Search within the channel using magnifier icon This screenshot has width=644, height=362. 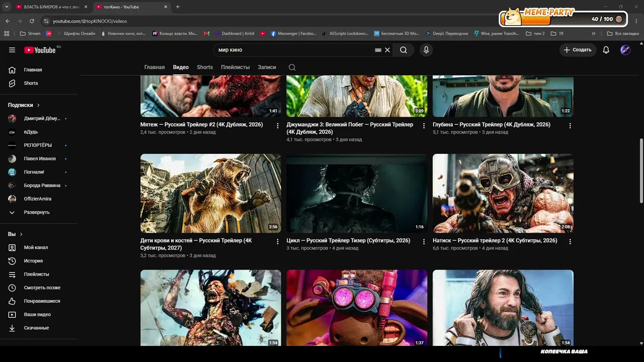point(292,67)
